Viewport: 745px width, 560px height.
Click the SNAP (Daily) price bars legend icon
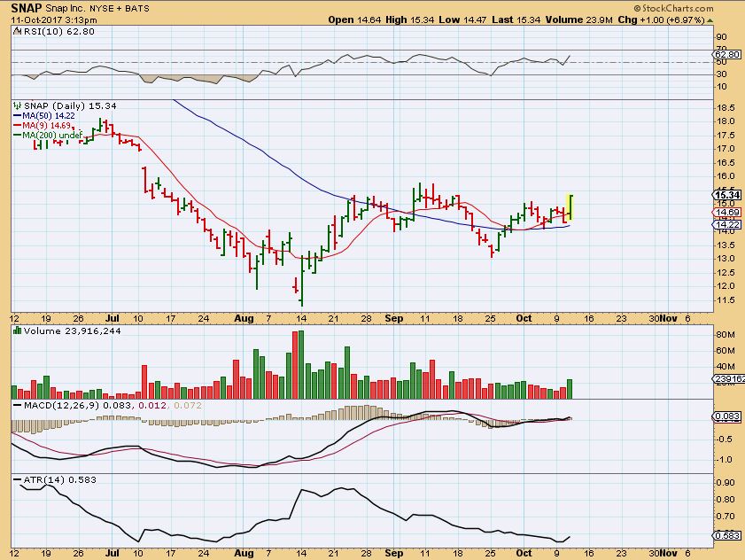click(17, 105)
